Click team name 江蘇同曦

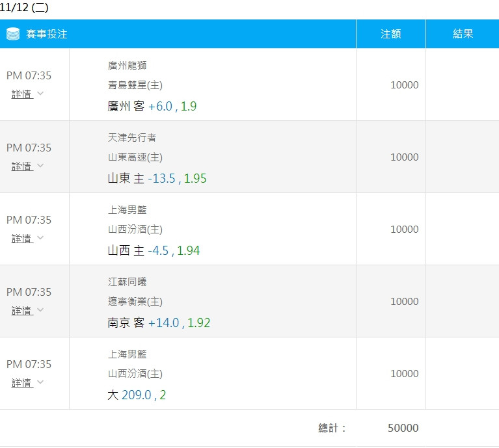pos(127,282)
